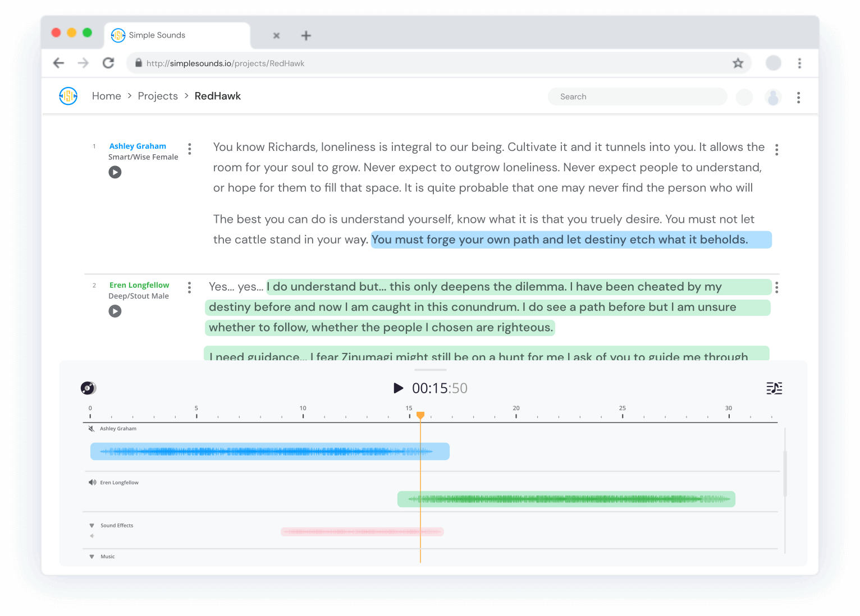Click the Ashley Graham track label
The width and height of the screenshot is (860, 616).
coord(118,429)
